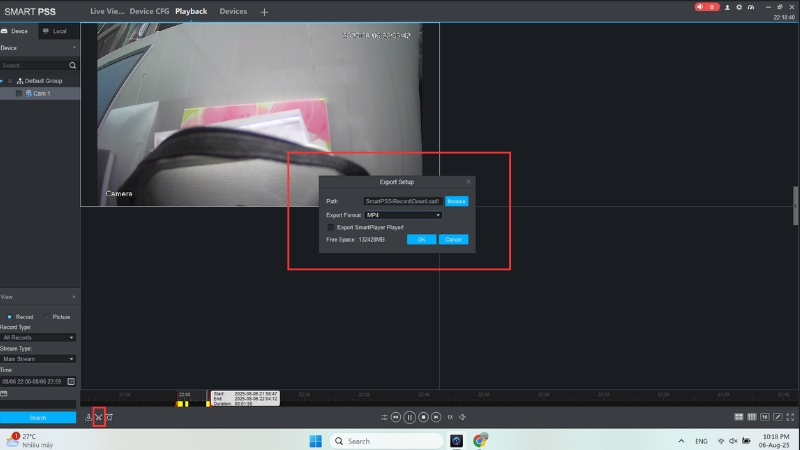The height and width of the screenshot is (450, 800).
Task: Click the scissors clip icon
Action: [x=98, y=417]
